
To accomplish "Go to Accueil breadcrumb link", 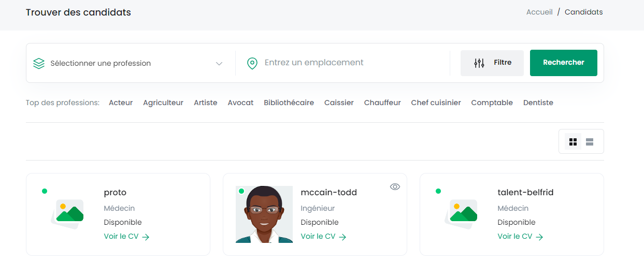I will click(x=539, y=12).
